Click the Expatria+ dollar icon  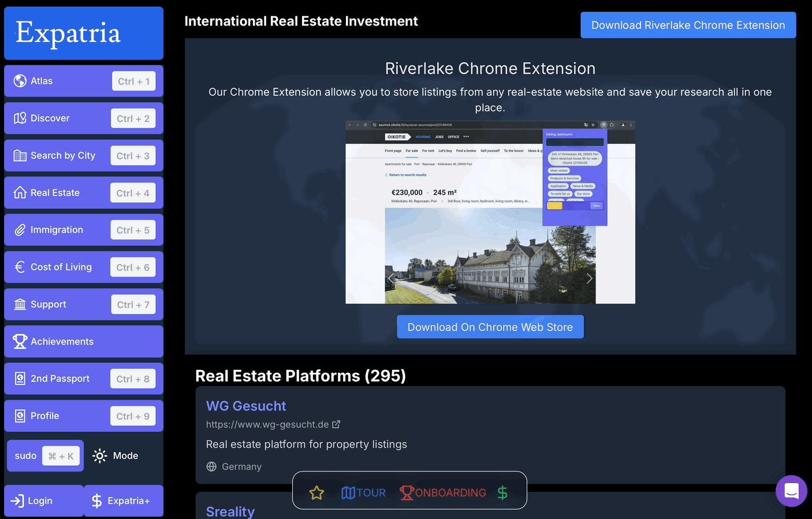(97, 501)
